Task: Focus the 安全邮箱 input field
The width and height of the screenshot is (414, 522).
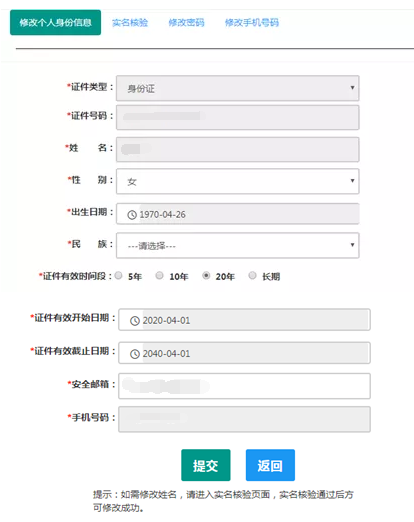Action: (244, 386)
